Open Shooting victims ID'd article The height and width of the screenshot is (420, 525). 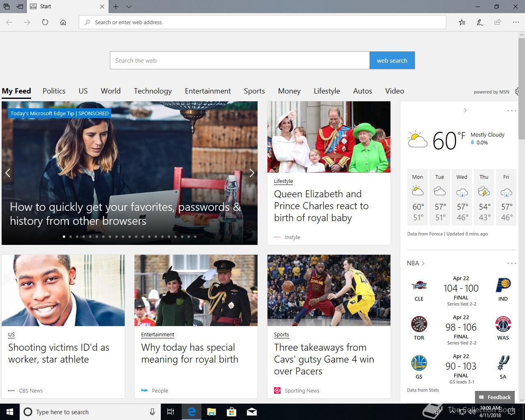[x=59, y=353]
